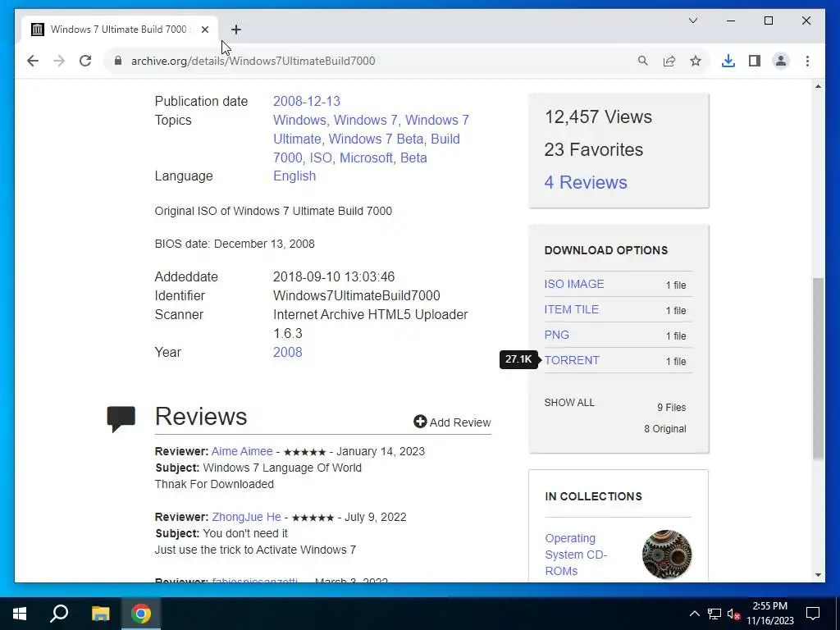
Task: Download the ITEM TILE file
Action: tap(572, 309)
